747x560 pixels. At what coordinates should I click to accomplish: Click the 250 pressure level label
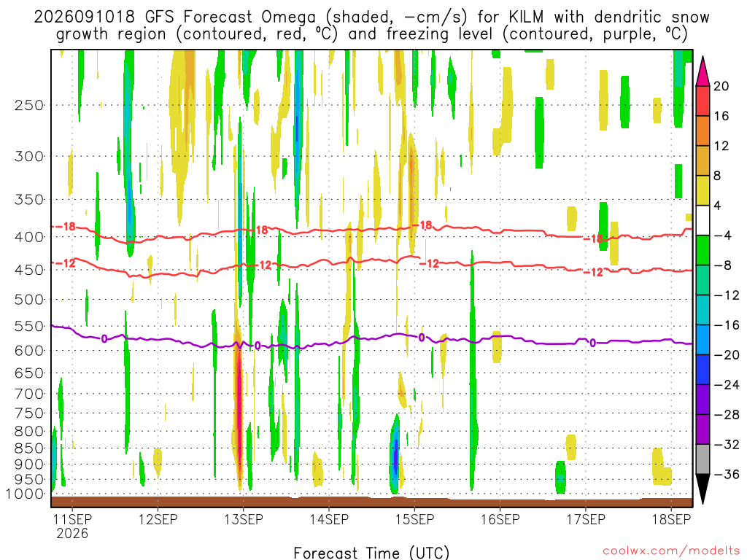tap(29, 105)
